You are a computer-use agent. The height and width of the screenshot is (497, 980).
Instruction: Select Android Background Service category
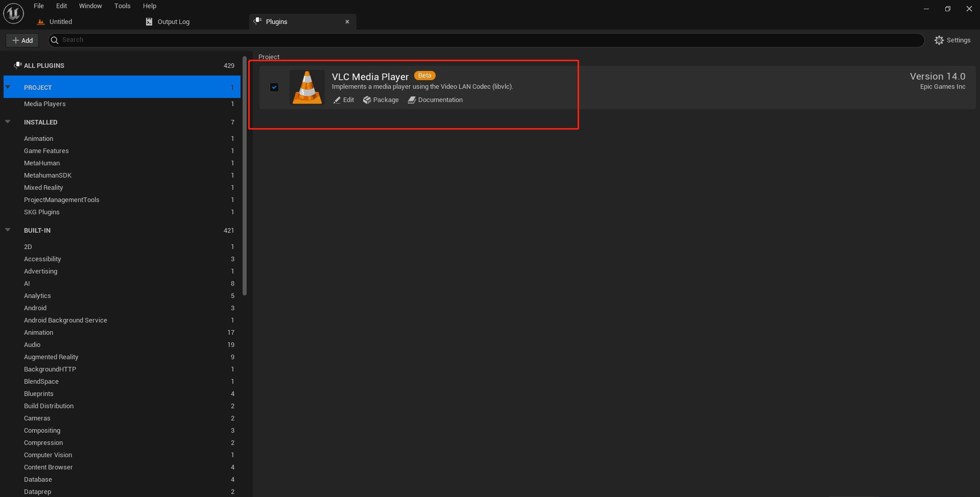tap(122, 320)
